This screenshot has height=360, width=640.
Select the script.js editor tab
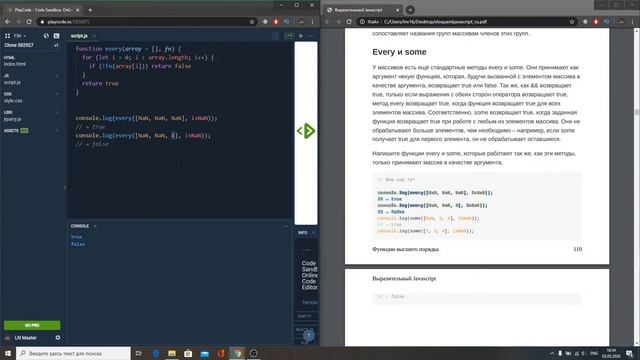[79, 36]
